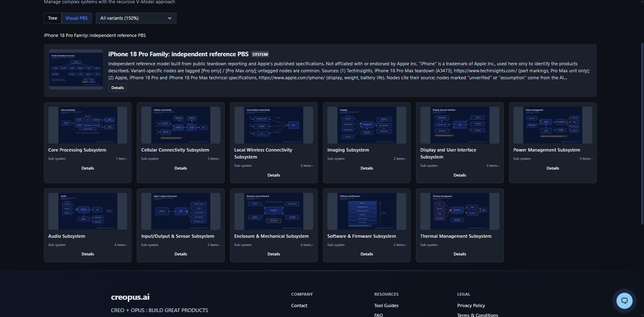Click the Core Processing Subsystem title
Image resolution: width=644 pixels, height=317 pixels.
point(77,150)
